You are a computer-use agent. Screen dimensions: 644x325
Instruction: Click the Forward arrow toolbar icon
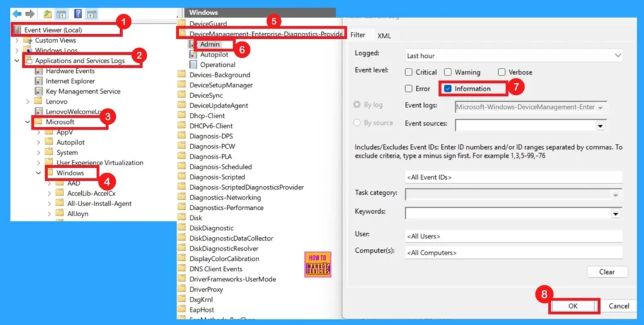[x=30, y=14]
